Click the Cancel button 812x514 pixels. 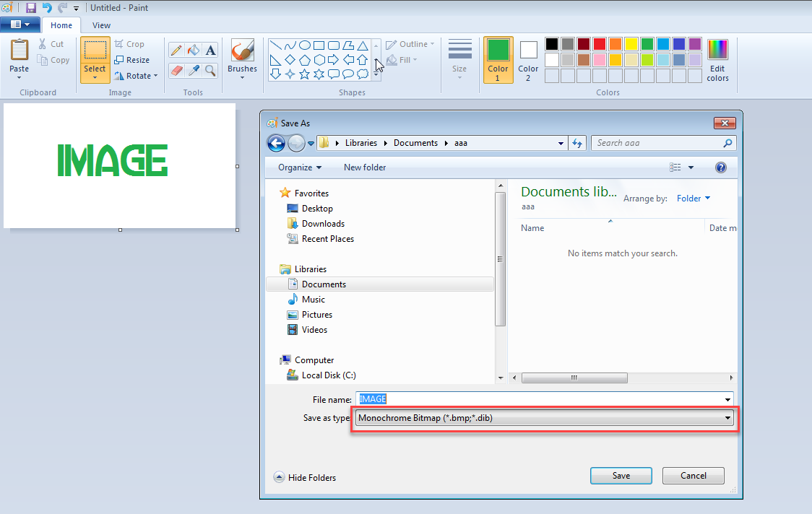click(693, 476)
